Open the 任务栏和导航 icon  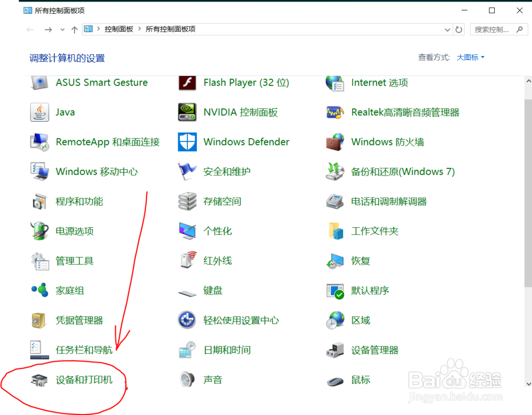tap(40, 350)
